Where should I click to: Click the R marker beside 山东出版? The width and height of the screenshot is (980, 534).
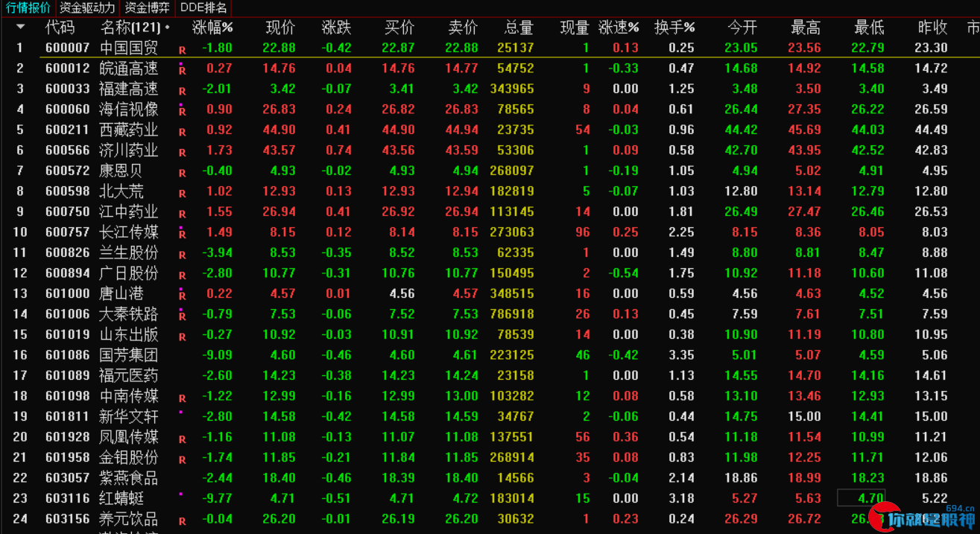(x=182, y=337)
